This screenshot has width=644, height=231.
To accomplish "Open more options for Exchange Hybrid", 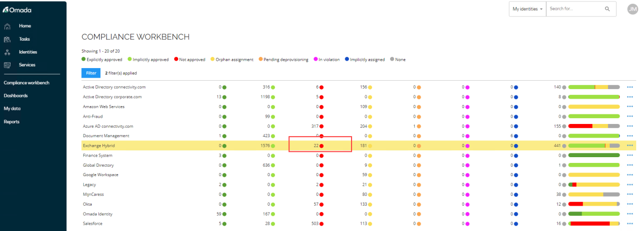I will (x=630, y=146).
